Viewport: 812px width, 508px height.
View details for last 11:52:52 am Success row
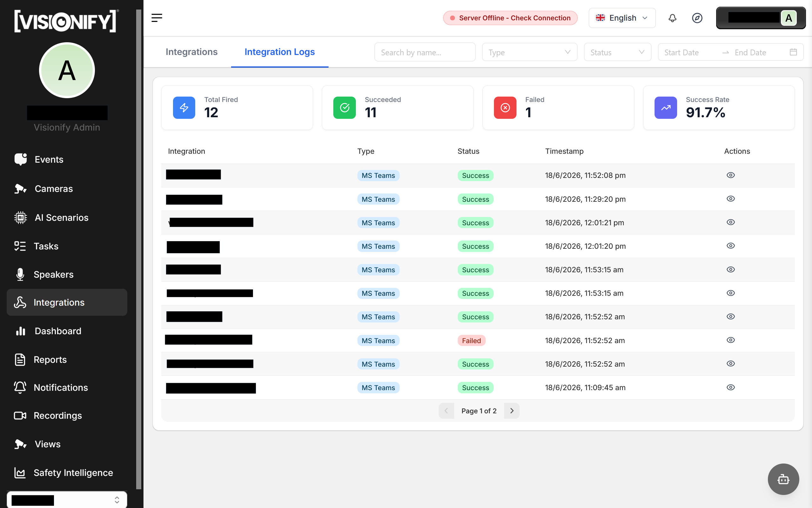(x=730, y=363)
